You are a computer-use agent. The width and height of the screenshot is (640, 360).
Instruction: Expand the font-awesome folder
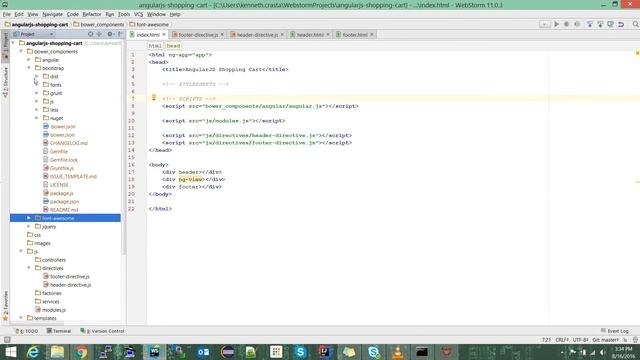pos(29,218)
